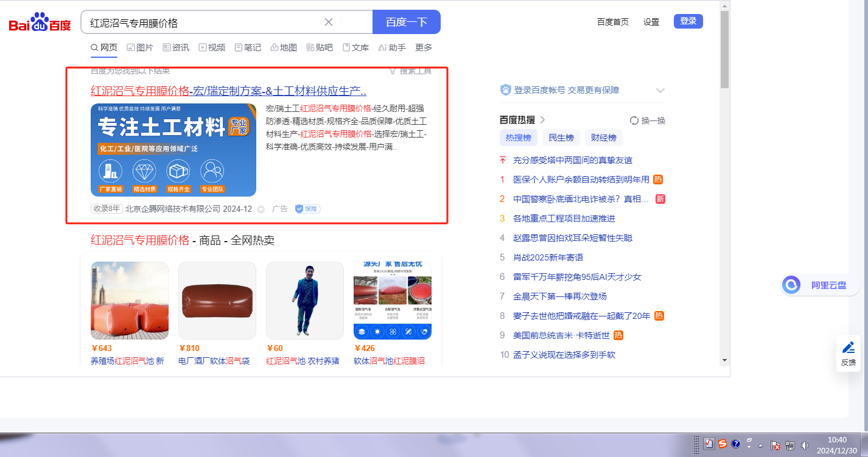The image size is (868, 457).
Task: Refresh the hot list with 换一换
Action: click(x=648, y=120)
